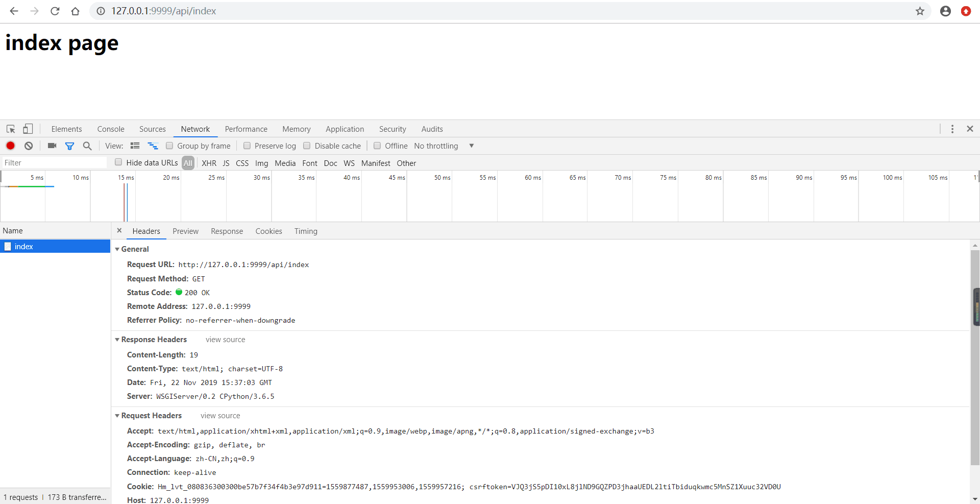Search network headers with magnifier icon
This screenshot has height=504, width=980.
(87, 146)
